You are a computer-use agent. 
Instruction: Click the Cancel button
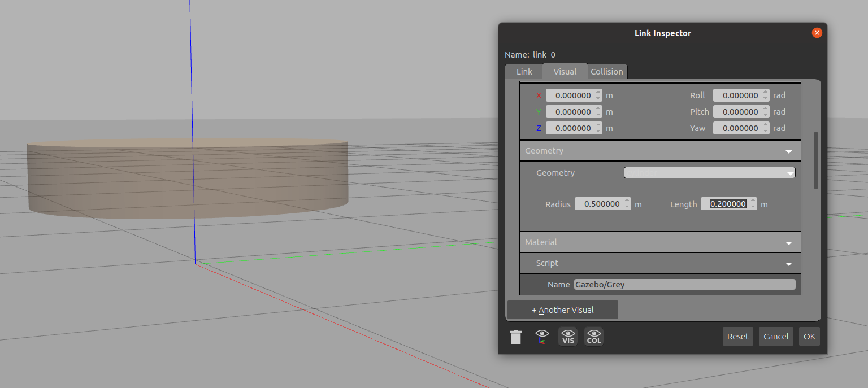tap(776, 337)
